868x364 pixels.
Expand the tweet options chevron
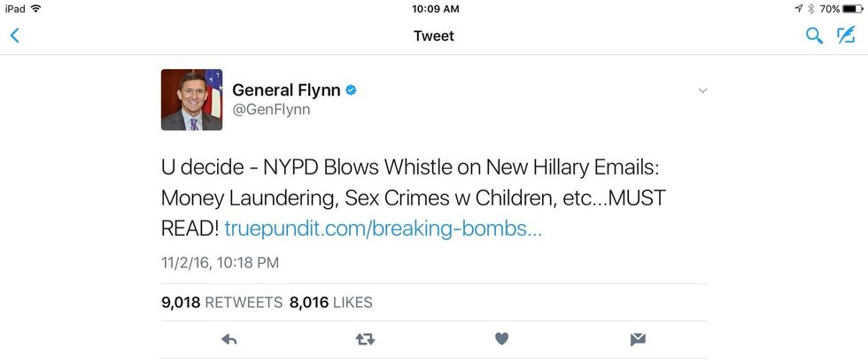pos(702,90)
